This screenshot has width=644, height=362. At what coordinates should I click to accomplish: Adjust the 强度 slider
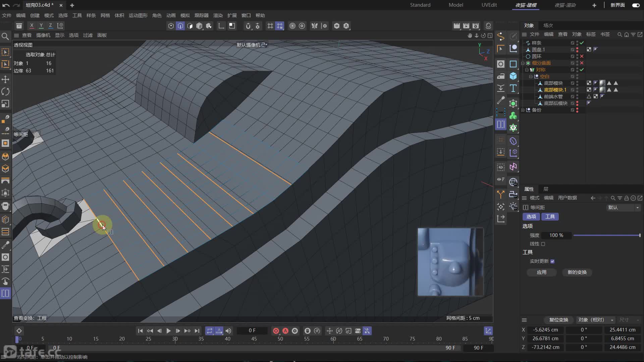coord(607,235)
